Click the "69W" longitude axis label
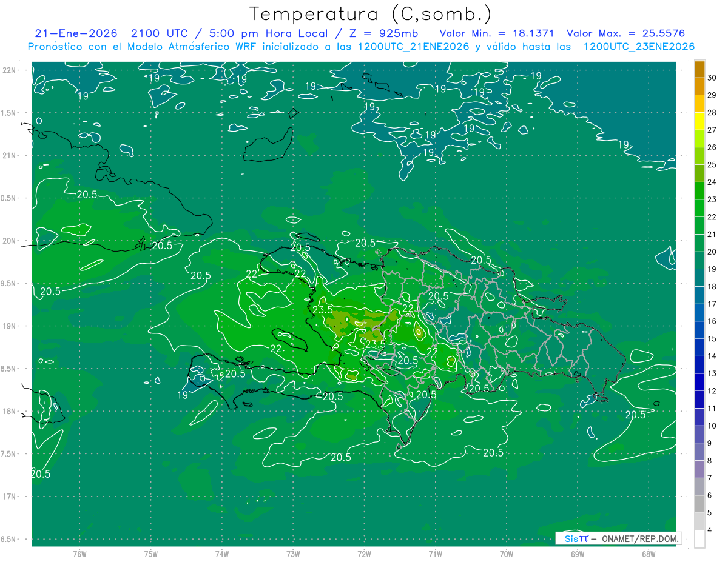Viewport: 728px width, 562px height. pos(577,554)
